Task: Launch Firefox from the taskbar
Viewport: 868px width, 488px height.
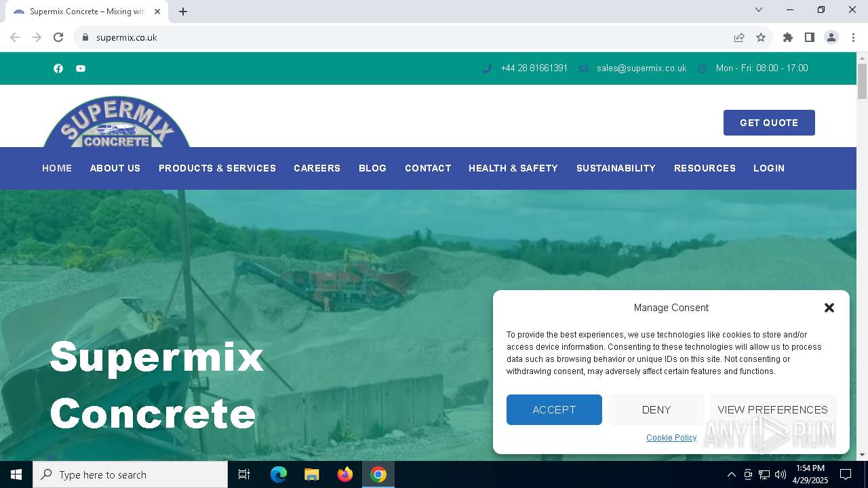Action: click(345, 474)
